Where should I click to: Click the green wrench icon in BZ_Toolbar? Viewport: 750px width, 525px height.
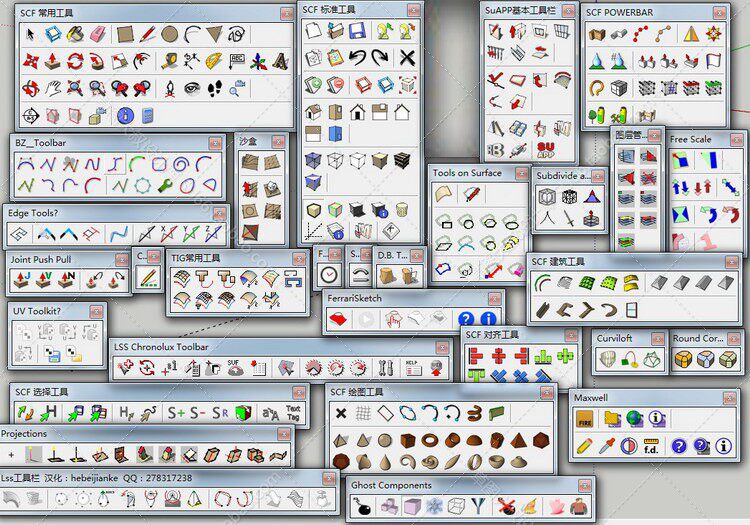click(x=165, y=186)
